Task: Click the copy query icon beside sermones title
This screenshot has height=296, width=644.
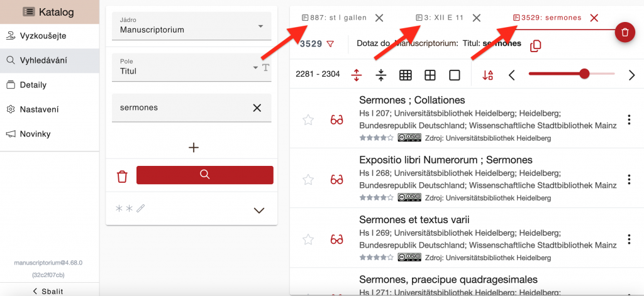Action: click(536, 45)
